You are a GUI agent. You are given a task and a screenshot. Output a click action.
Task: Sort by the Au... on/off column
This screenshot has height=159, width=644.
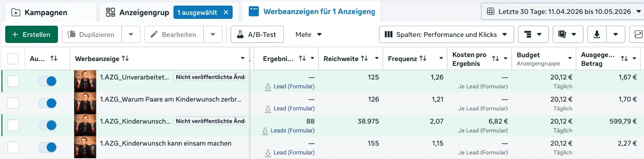pos(54,59)
